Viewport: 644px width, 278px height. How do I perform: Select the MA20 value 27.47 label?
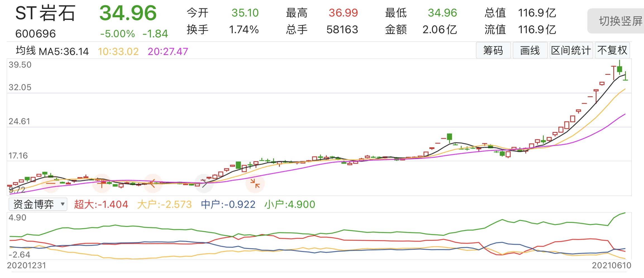tap(168, 51)
